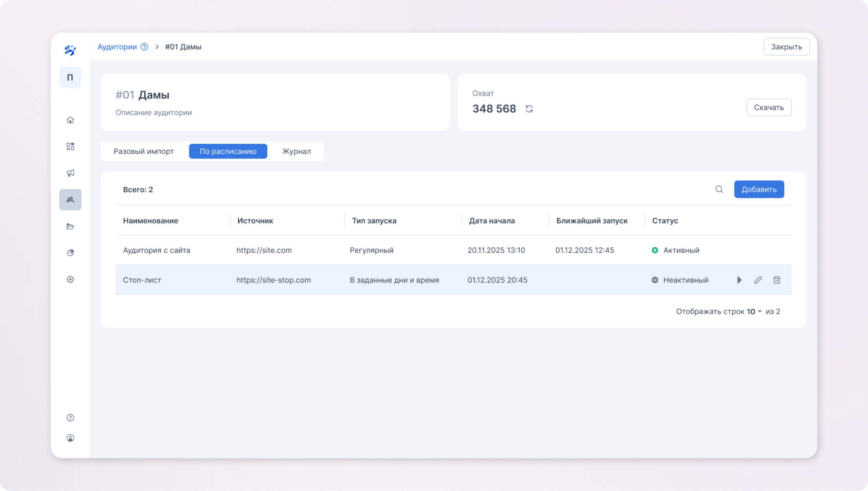Click start date 20.11.2025 13:10
This screenshot has height=491, width=868.
496,250
